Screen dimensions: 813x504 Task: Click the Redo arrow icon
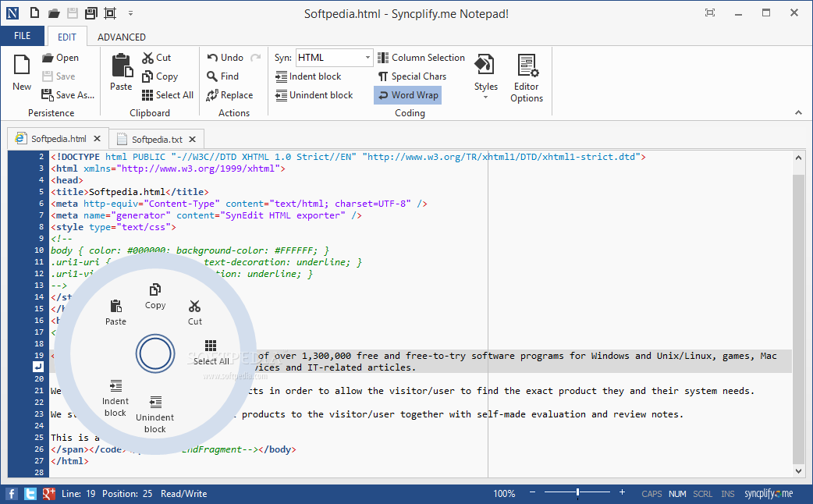256,58
